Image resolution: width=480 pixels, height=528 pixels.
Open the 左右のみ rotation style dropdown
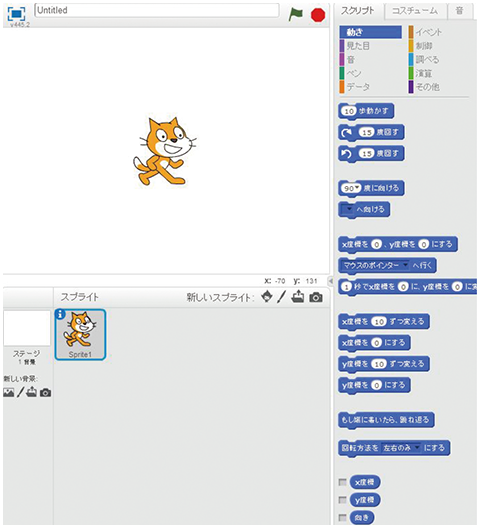tap(417, 448)
